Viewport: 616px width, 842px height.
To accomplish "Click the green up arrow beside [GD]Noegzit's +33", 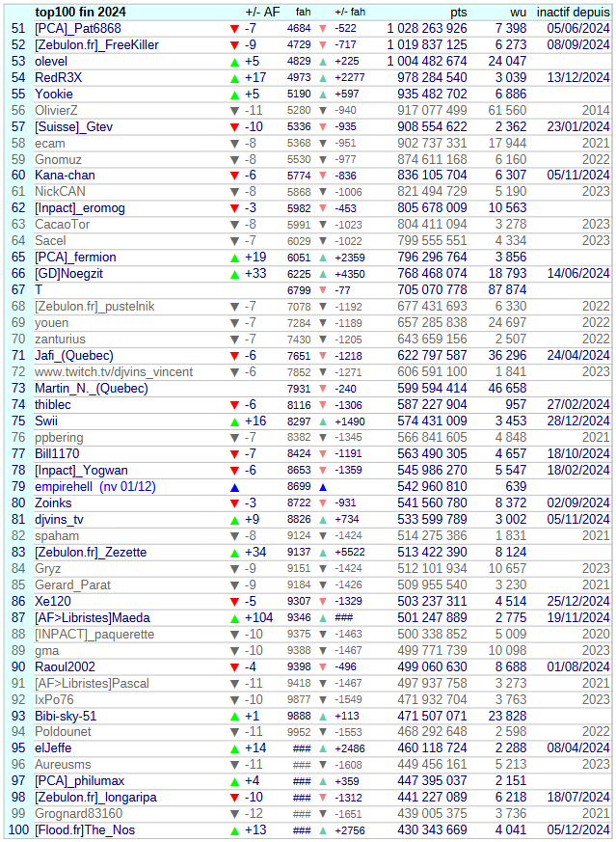I will coord(234,274).
